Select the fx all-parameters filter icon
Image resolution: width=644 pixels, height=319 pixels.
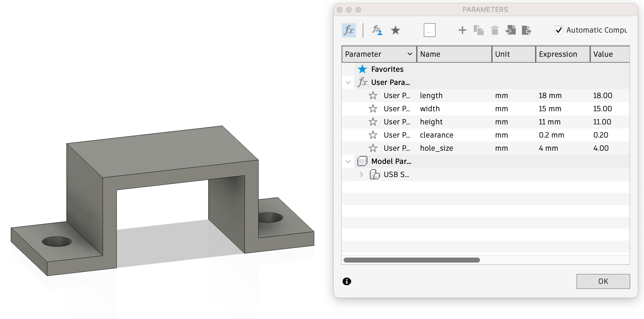coord(349,30)
